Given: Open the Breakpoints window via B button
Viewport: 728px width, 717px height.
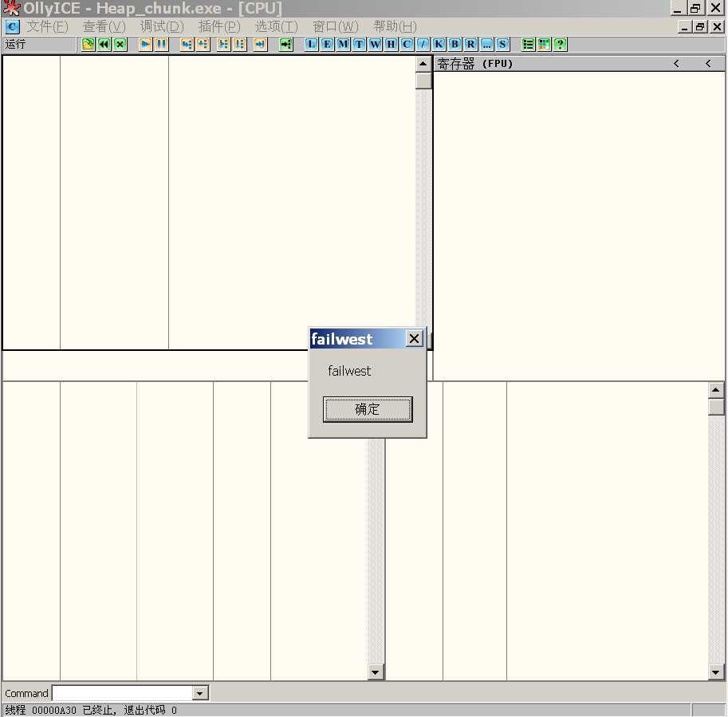Looking at the screenshot, I should coord(455,45).
